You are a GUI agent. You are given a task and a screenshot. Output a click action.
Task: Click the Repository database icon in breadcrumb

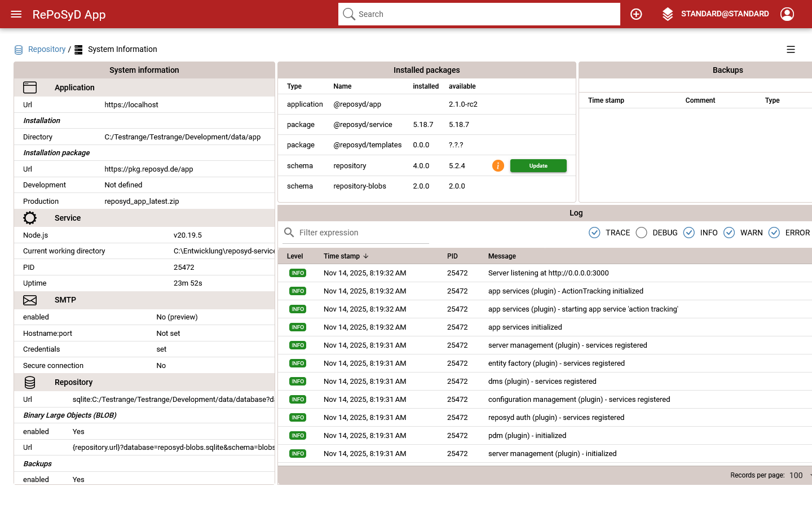click(19, 50)
